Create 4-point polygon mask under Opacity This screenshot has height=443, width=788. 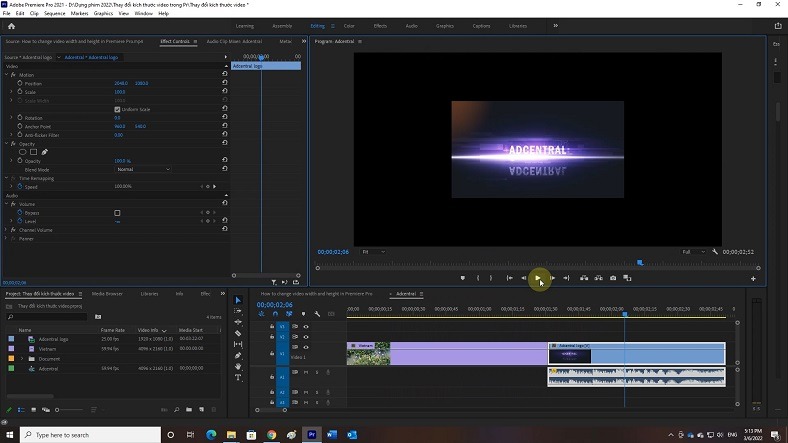pos(33,152)
